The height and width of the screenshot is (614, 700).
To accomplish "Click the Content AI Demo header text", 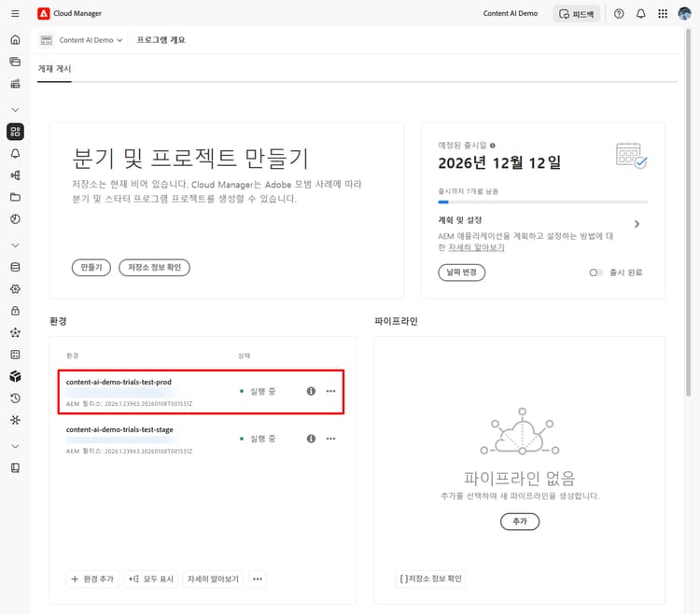I will click(511, 14).
